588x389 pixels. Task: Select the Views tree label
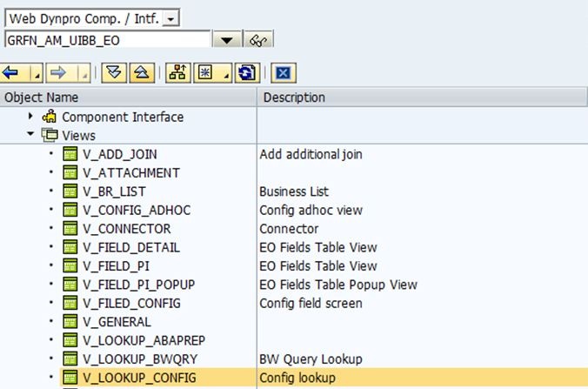[x=79, y=136]
